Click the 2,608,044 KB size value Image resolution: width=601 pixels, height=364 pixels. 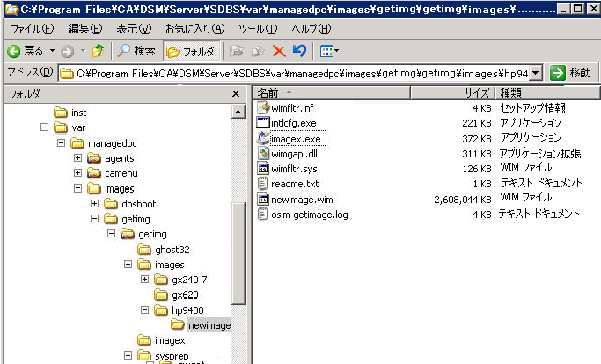pyautogui.click(x=463, y=200)
